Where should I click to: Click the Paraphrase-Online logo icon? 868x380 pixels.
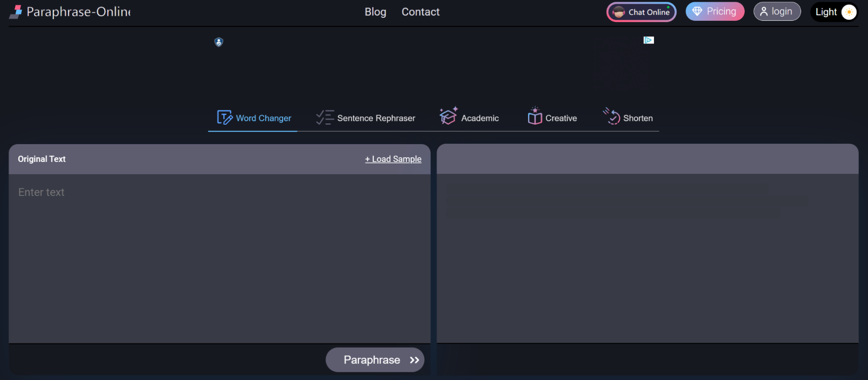(16, 12)
